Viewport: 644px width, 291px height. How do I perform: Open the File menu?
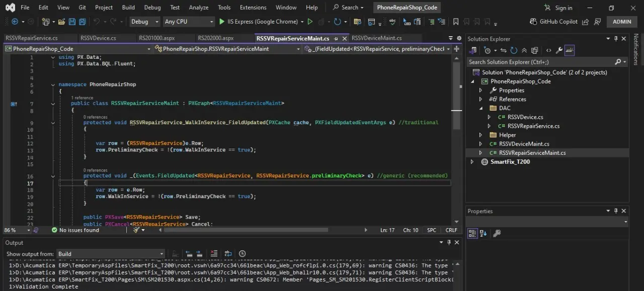click(25, 8)
